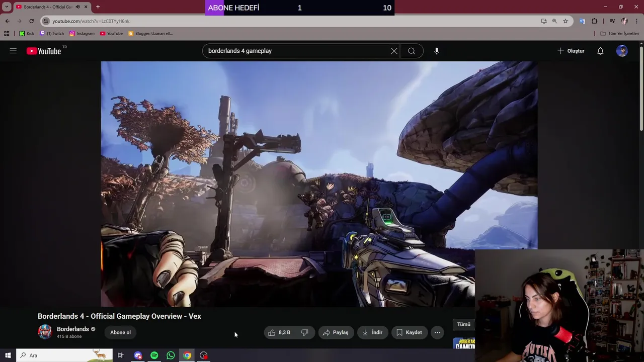644x362 pixels.
Task: Open the YouTube account avatar menu
Action: tap(622, 51)
